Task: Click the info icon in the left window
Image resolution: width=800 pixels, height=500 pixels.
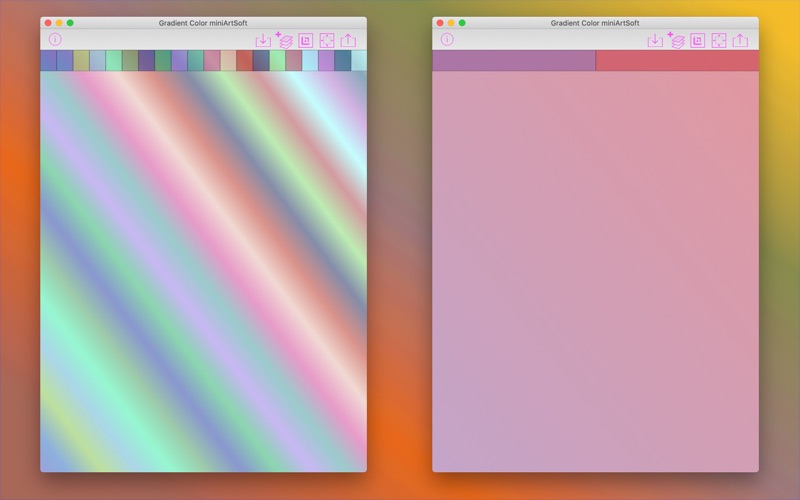Action: point(55,40)
